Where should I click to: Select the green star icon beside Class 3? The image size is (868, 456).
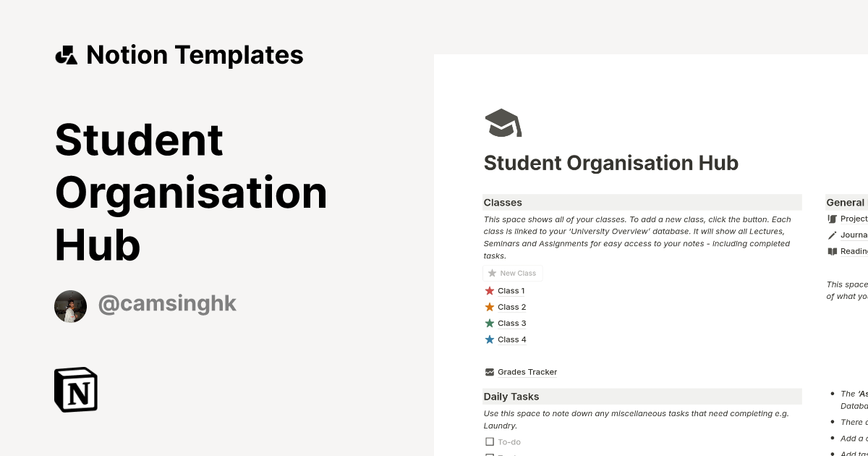click(490, 323)
